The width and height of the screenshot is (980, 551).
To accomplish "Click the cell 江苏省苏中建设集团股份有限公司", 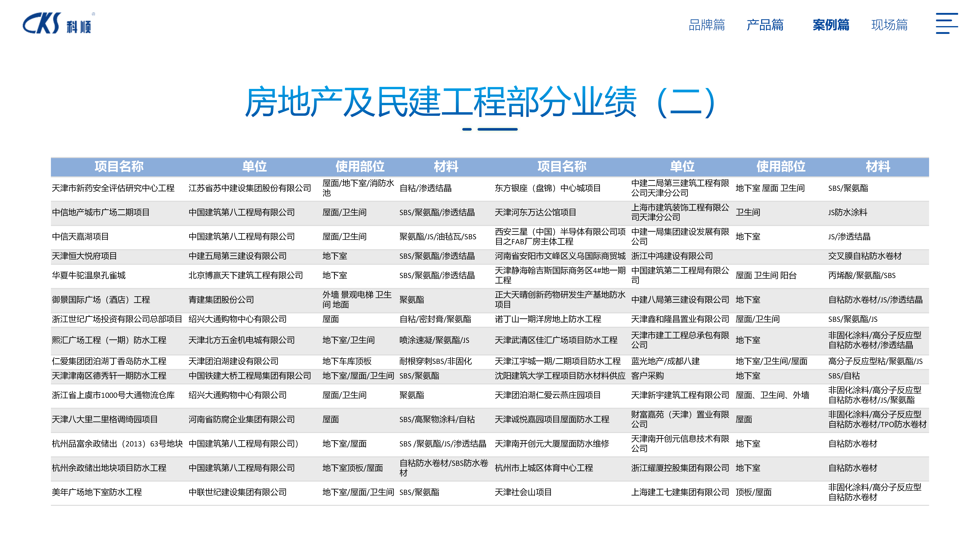I will pyautogui.click(x=250, y=188).
